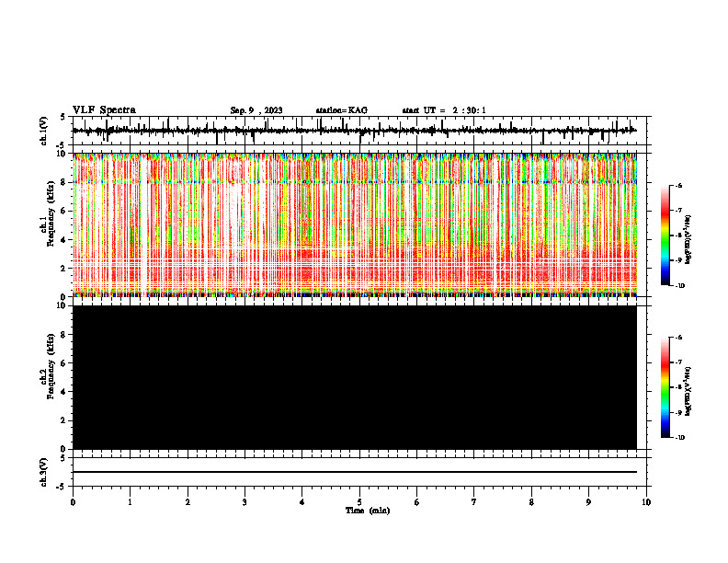Click the date 'Sep. 9, 2023' text
The height and width of the screenshot is (563, 728).
click(256, 110)
